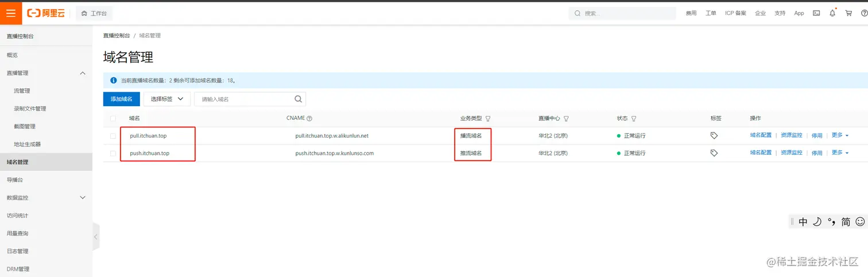
Task: Click the domain search magnifier icon
Action: (299, 99)
